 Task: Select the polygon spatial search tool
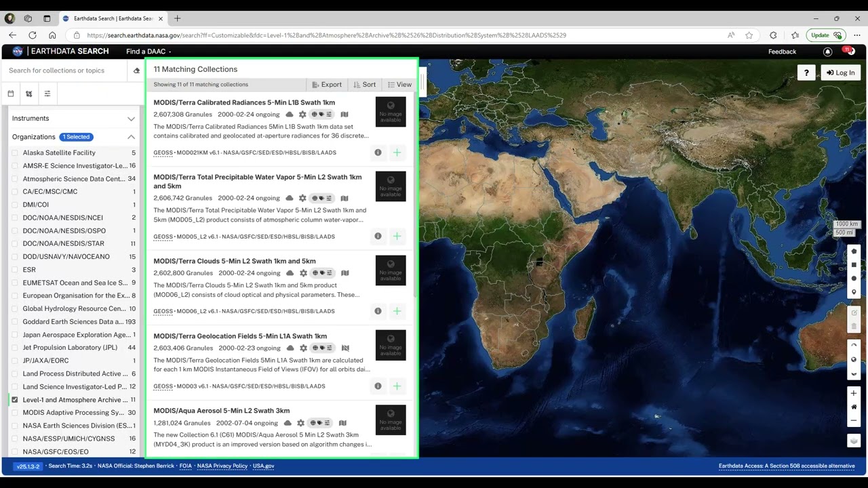(854, 251)
